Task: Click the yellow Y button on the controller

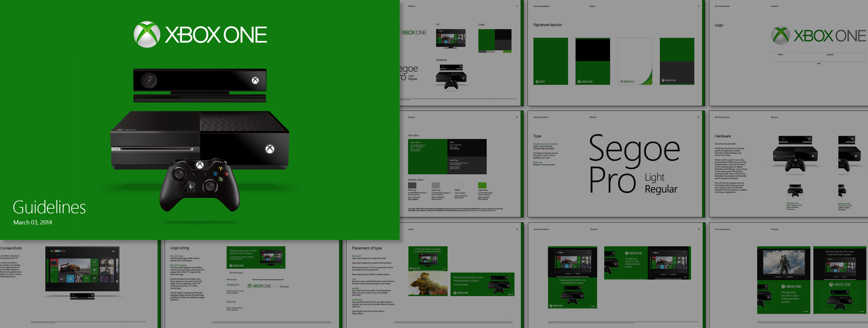Action: (x=220, y=169)
